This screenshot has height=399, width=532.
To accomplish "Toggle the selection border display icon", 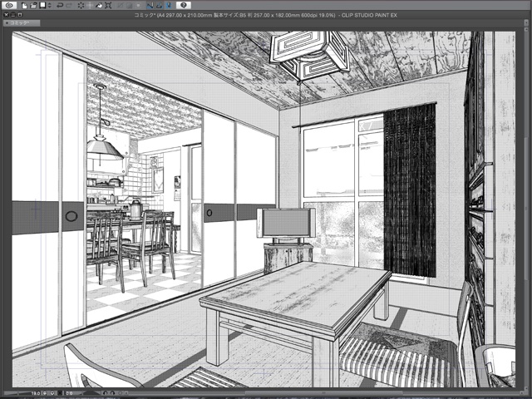I will (x=138, y=6).
